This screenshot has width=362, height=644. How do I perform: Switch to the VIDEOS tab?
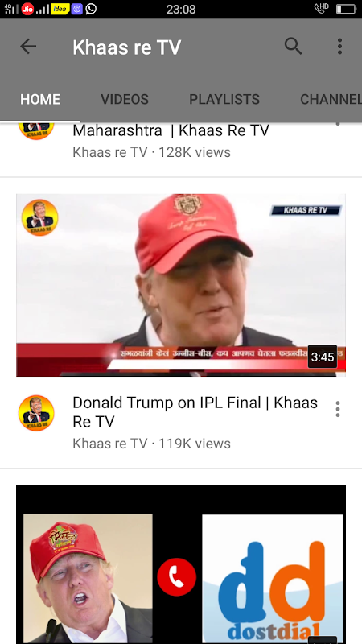click(125, 99)
